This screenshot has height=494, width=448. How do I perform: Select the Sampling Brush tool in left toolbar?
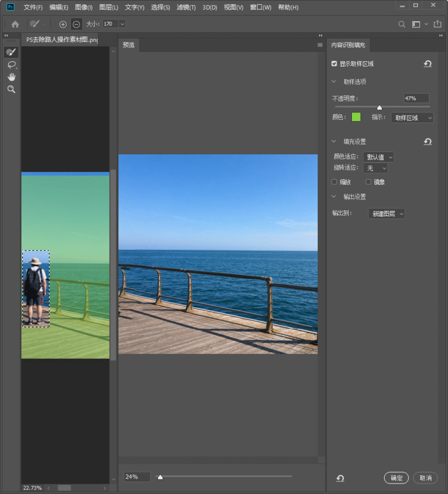(12, 52)
